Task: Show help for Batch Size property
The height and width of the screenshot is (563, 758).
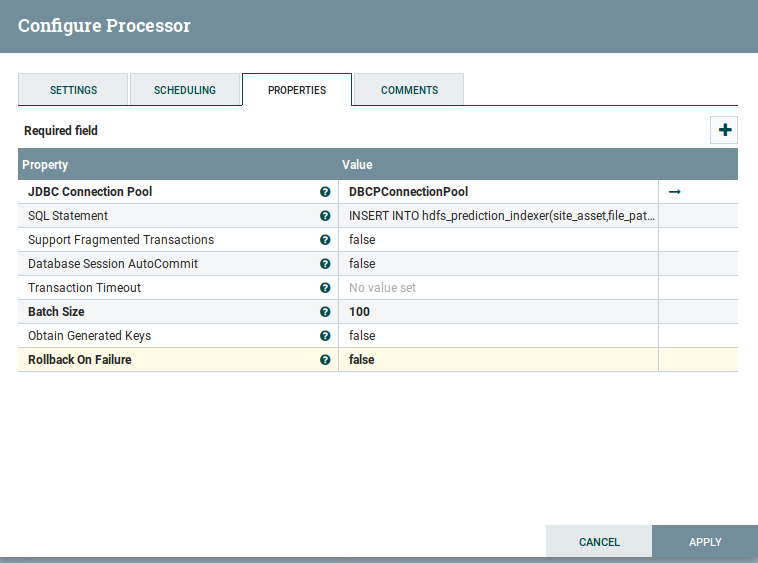Action: (x=325, y=312)
